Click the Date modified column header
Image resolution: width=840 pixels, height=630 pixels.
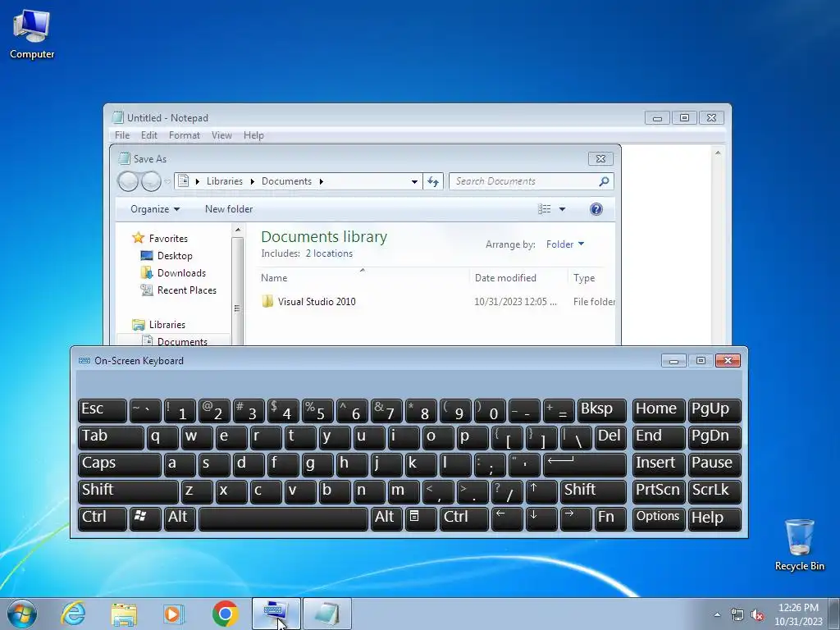pos(518,278)
